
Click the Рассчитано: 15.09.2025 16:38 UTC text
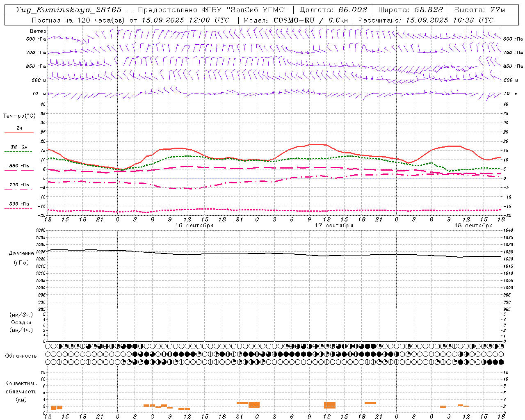pyautogui.click(x=426, y=20)
